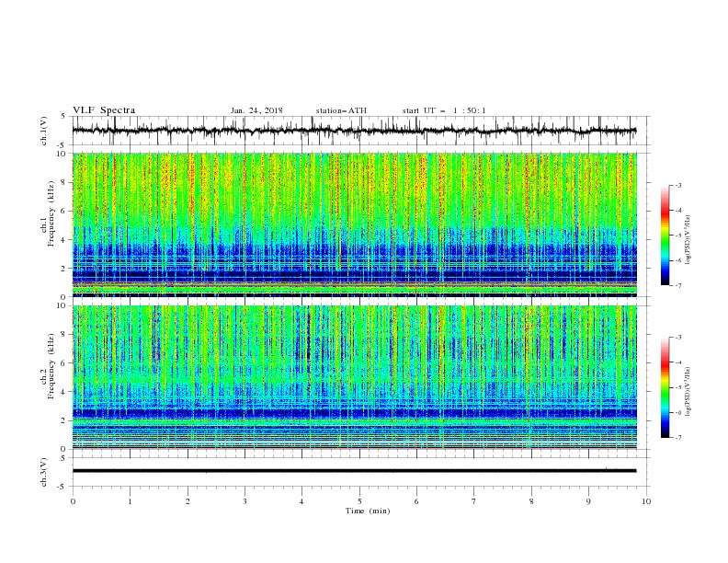Click the ch.1(V) axis label

tap(44, 131)
